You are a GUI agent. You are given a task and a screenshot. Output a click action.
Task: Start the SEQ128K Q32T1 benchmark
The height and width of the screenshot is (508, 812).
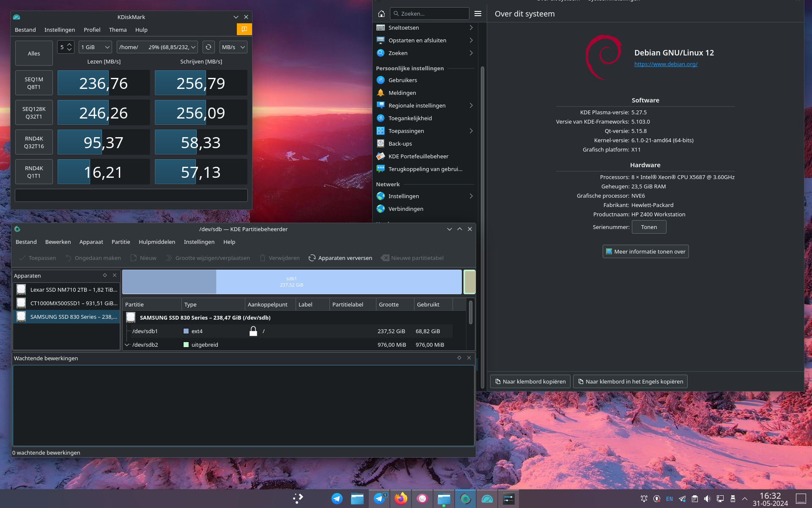(x=34, y=113)
